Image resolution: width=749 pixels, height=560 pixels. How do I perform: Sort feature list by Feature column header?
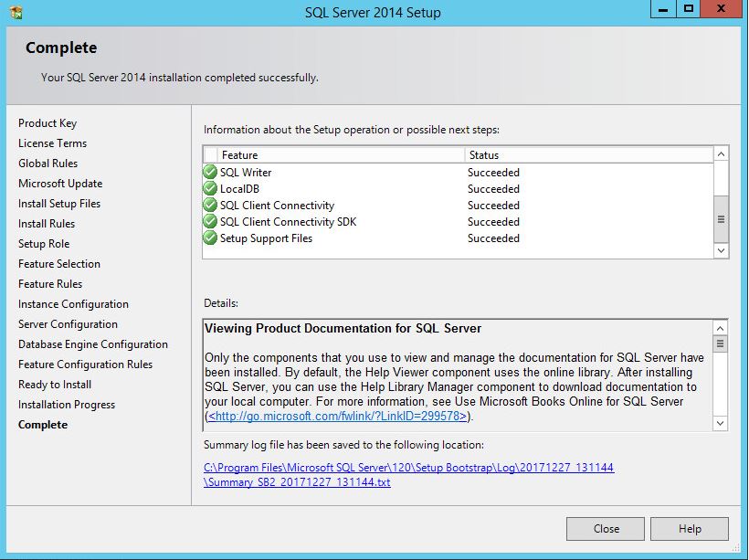coord(341,154)
